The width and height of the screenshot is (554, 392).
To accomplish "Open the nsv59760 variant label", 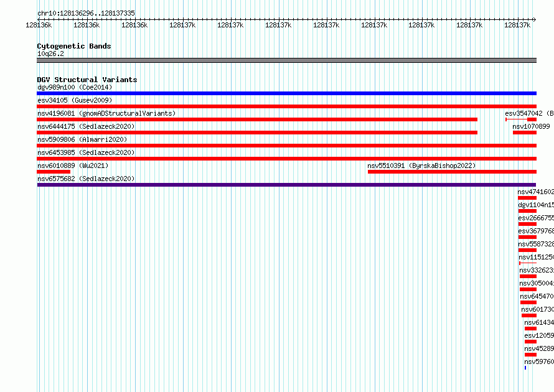I will point(539,362).
